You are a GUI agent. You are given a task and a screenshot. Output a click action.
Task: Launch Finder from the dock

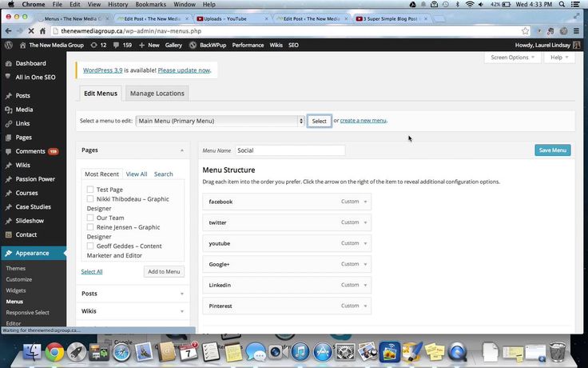(32, 351)
